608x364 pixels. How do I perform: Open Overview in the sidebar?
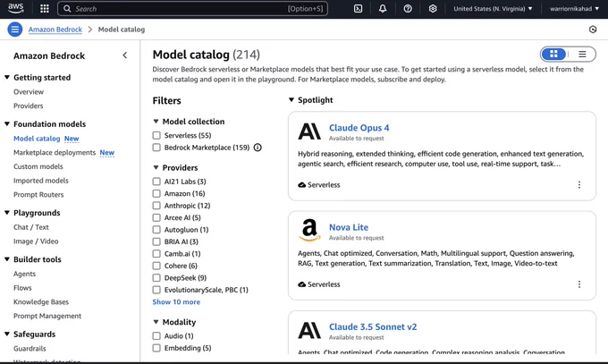tap(29, 91)
